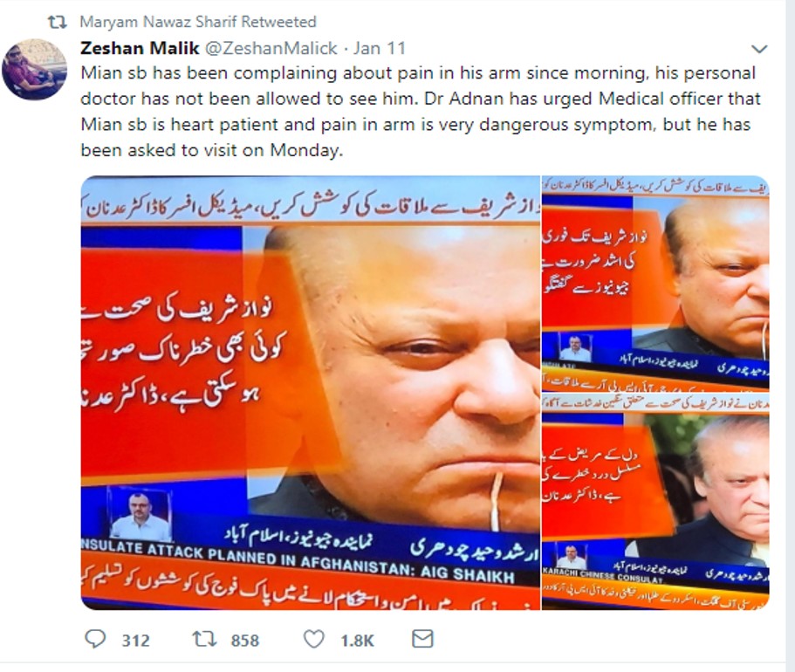The width and height of the screenshot is (795, 672).
Task: Visit the @ZeshanMalick handle
Action: [x=271, y=48]
